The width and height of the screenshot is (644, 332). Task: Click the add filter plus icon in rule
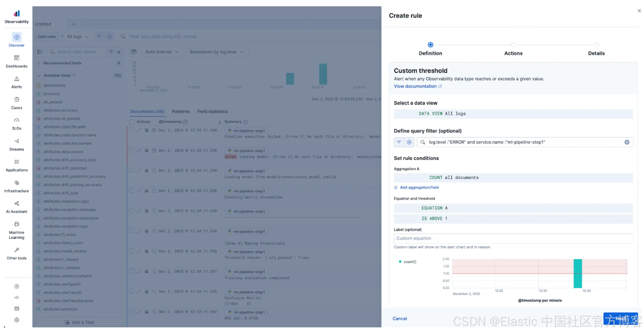[x=409, y=142]
